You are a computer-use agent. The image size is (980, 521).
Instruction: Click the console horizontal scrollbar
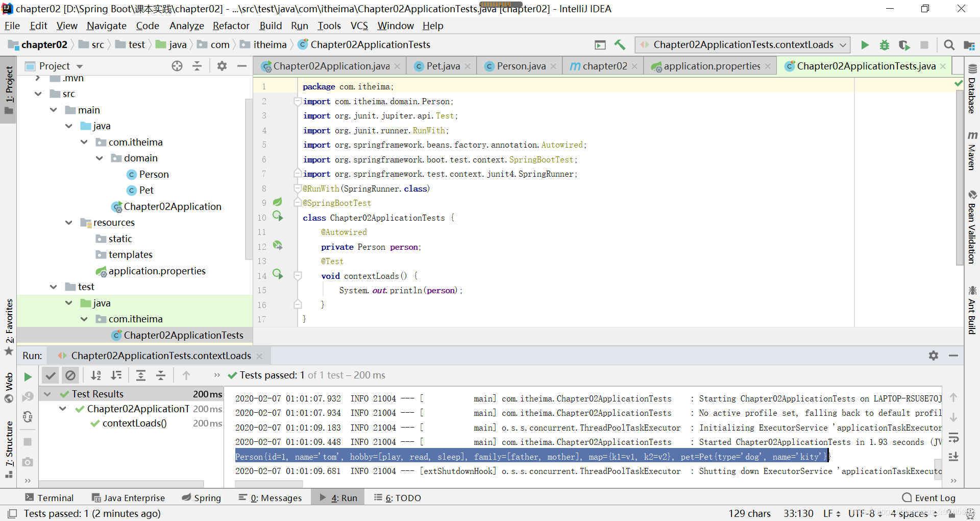coord(269,483)
